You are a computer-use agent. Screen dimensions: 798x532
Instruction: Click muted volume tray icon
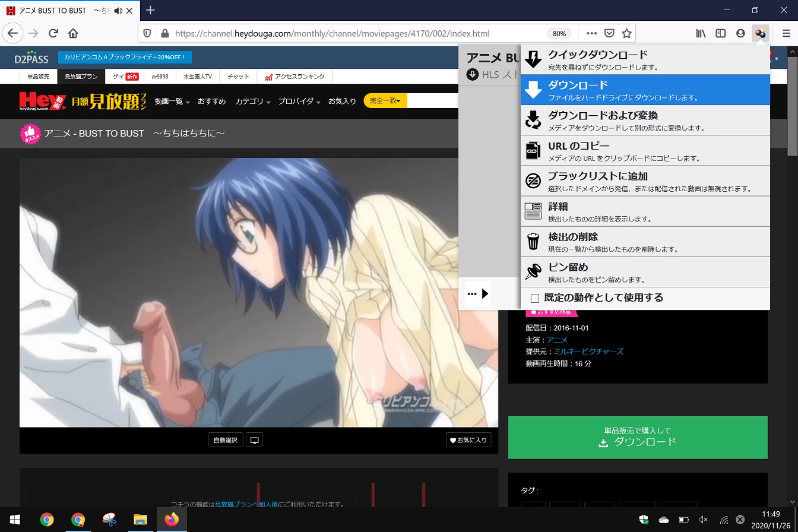coord(703,520)
